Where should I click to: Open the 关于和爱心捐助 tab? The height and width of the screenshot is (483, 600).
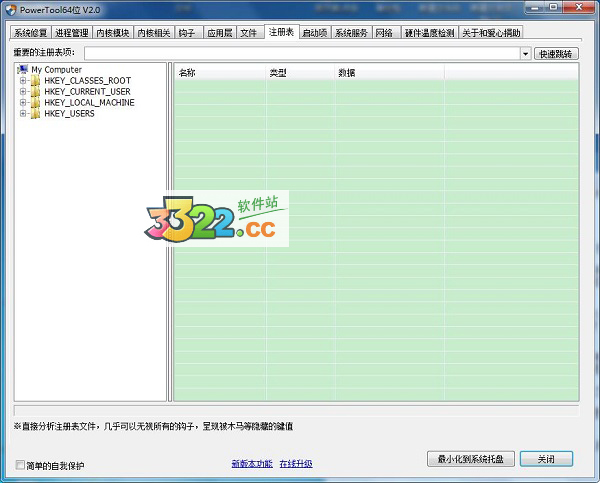click(x=491, y=33)
